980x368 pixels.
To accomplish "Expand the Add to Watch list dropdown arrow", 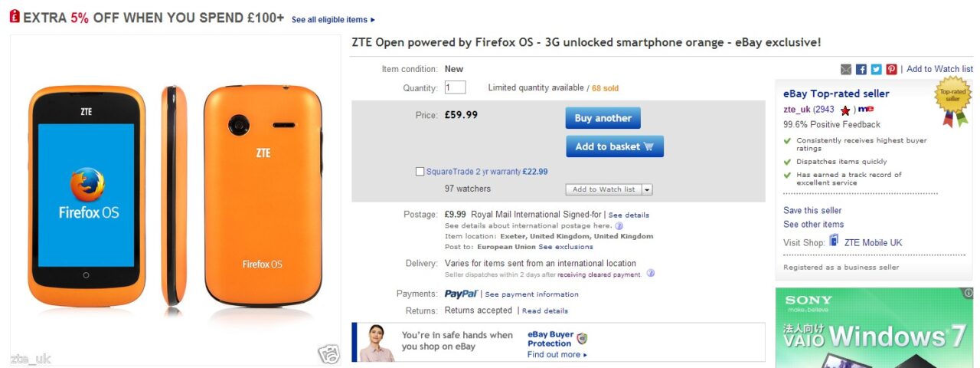I will click(647, 189).
